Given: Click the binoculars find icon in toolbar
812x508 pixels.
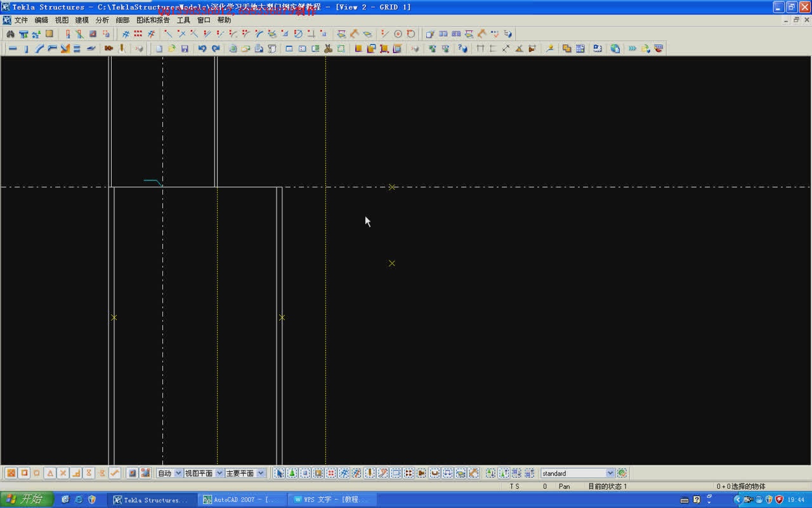Looking at the screenshot, I should click(x=10, y=34).
